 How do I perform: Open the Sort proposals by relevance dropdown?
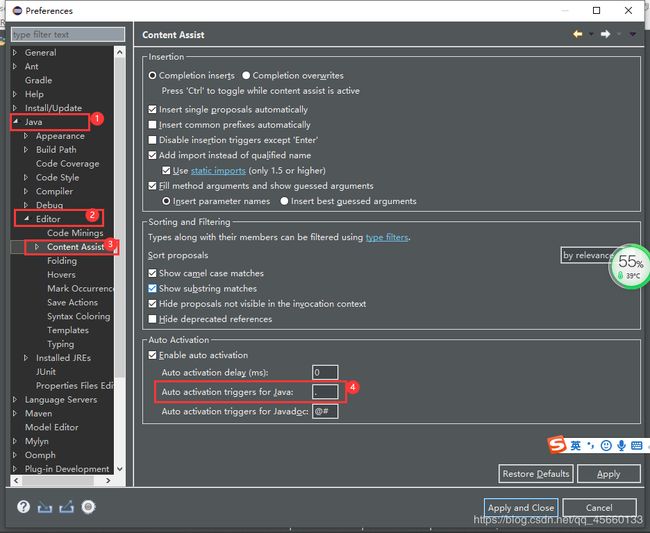(599, 255)
